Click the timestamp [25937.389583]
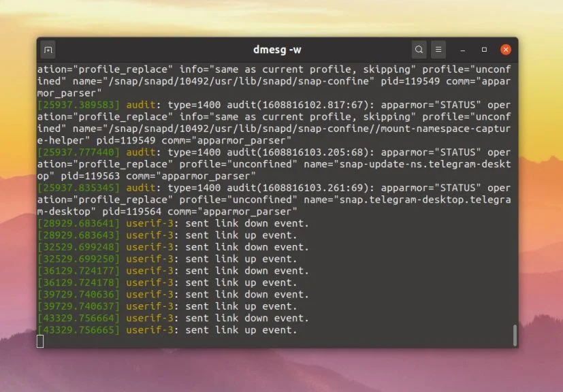 (x=69, y=105)
